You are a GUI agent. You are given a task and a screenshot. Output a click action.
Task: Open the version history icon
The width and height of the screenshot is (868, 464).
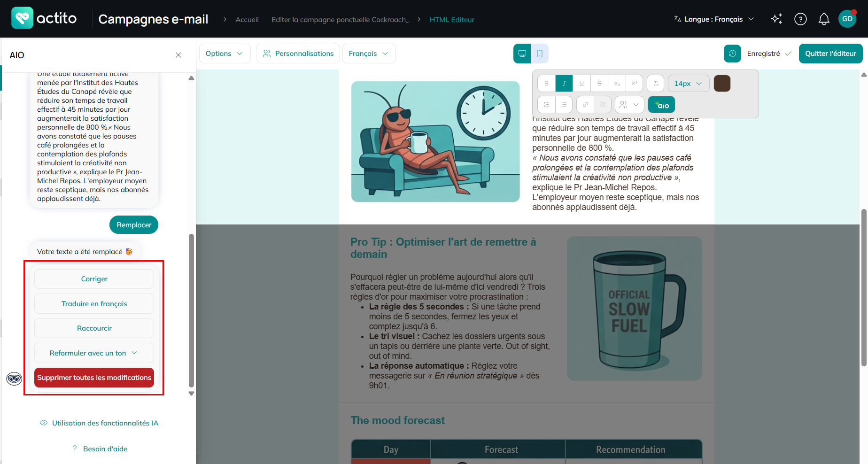732,54
